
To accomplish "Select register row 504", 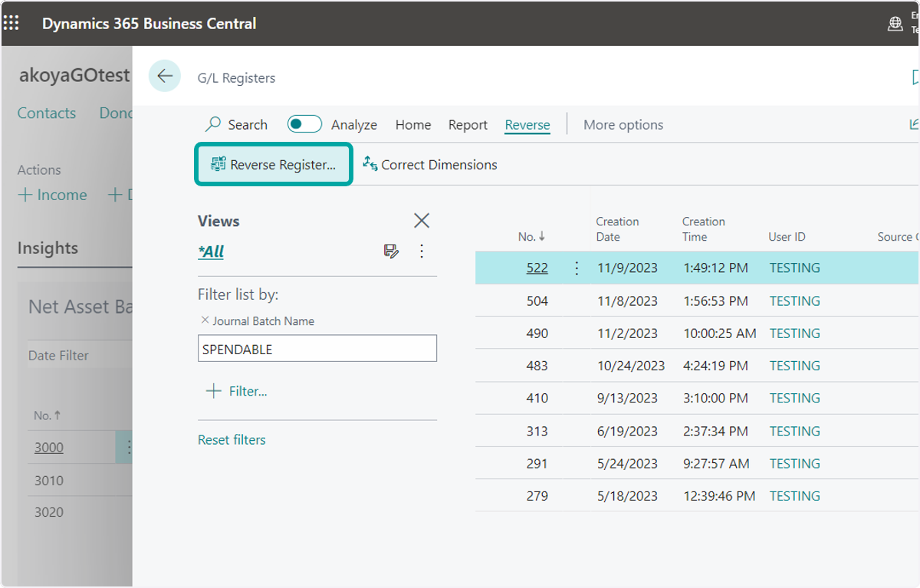I will (x=697, y=301).
